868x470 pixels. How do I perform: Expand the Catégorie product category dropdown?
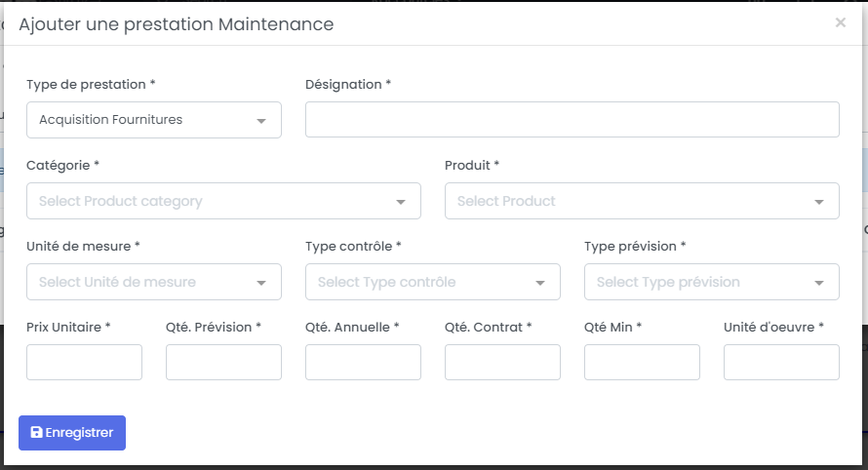223,201
